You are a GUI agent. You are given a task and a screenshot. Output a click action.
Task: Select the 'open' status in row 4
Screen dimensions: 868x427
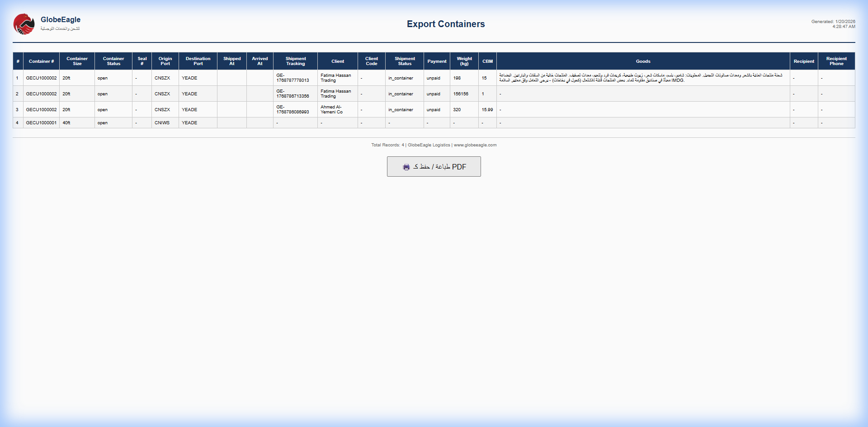pos(103,122)
